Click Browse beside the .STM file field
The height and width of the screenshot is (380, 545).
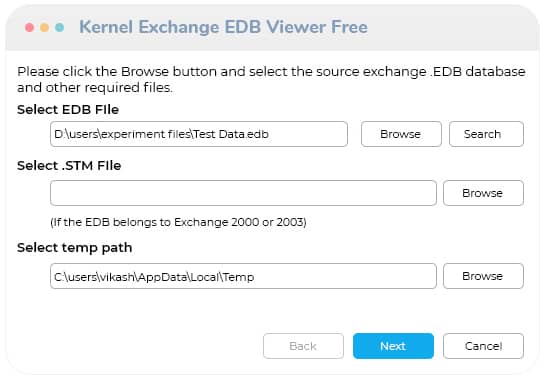pyautogui.click(x=483, y=193)
